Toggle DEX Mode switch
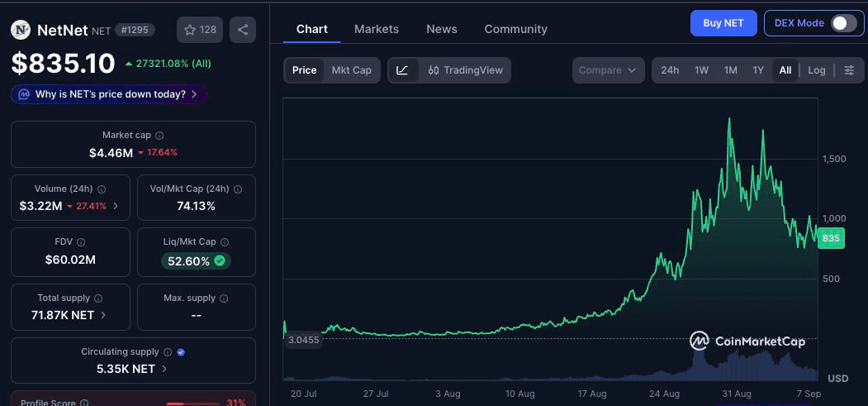The width and height of the screenshot is (868, 406). (x=844, y=23)
